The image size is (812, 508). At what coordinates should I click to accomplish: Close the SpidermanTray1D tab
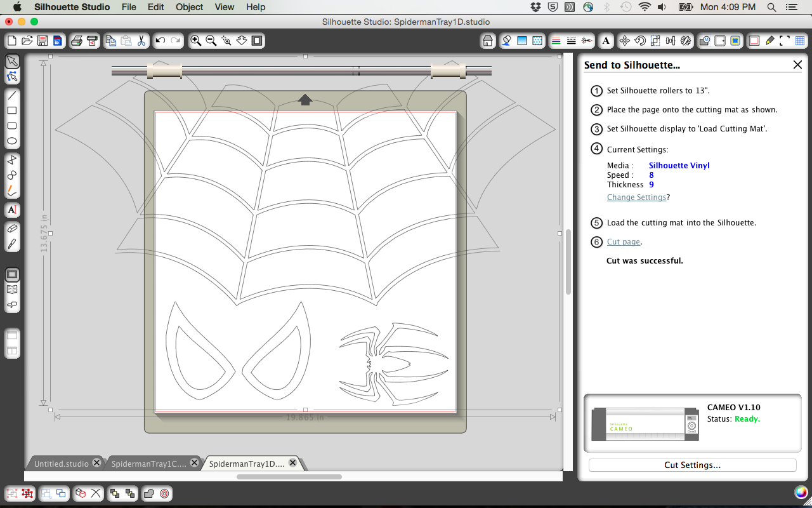tap(292, 463)
